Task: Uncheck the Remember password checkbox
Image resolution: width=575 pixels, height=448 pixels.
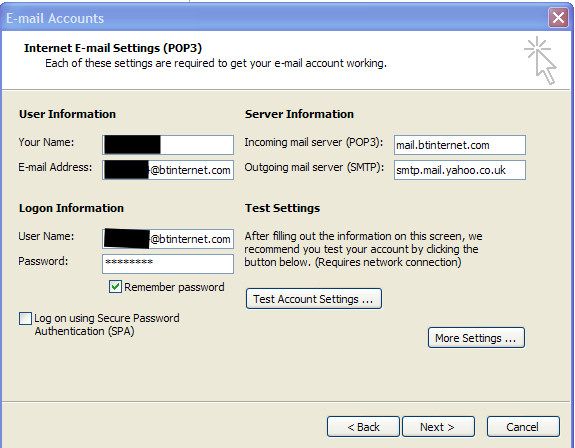Action: coord(115,287)
